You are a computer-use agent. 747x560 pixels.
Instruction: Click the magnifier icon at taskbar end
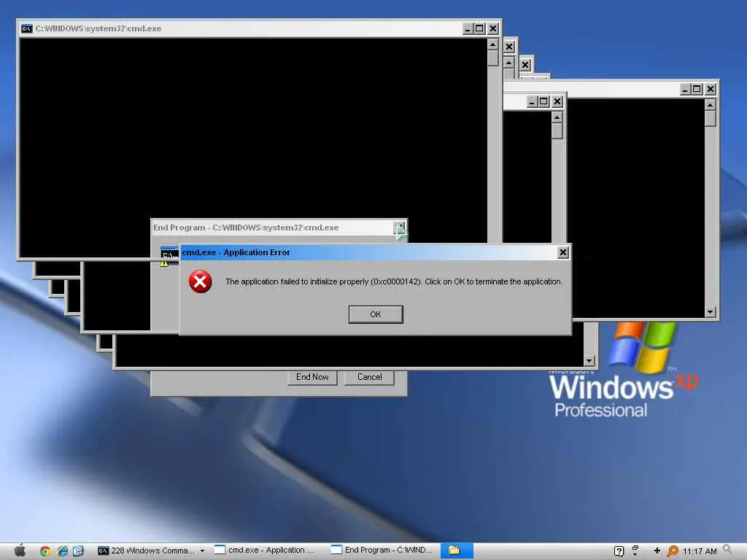click(x=728, y=550)
